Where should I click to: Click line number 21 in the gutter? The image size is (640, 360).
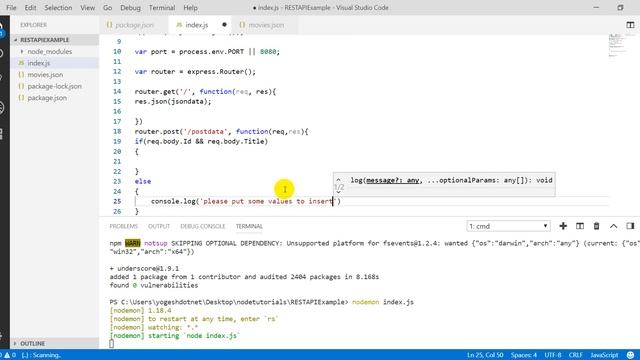point(117,161)
